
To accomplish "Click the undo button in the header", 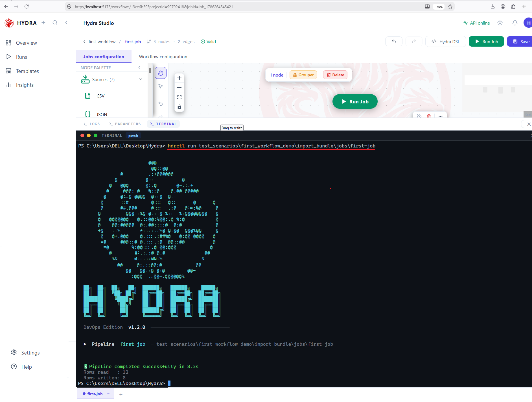I will tap(394, 42).
